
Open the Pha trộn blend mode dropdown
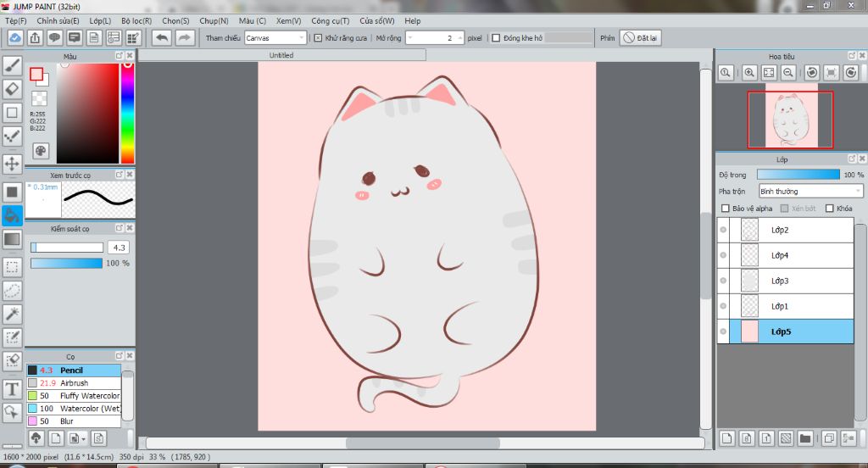tap(810, 191)
